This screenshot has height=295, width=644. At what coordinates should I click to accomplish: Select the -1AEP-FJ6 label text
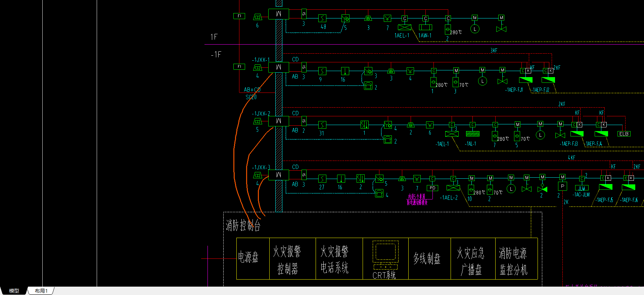[x=629, y=200]
